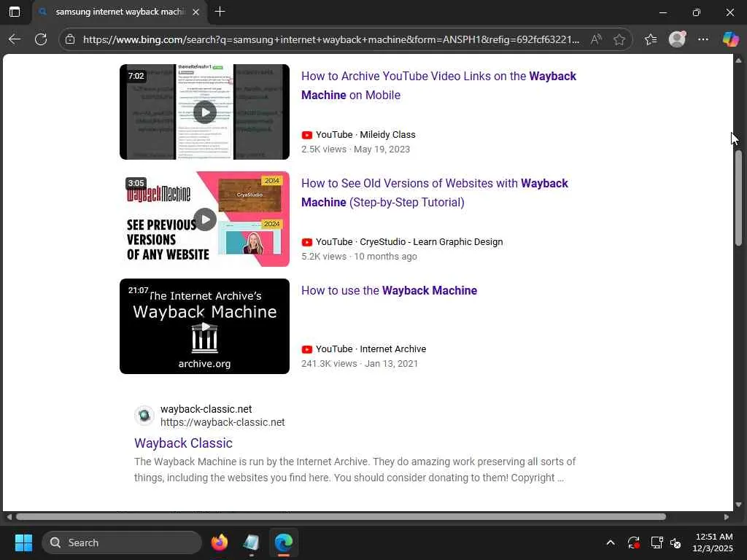Click the vertical scrollbar thumb
This screenshot has width=747, height=560.
(738, 198)
